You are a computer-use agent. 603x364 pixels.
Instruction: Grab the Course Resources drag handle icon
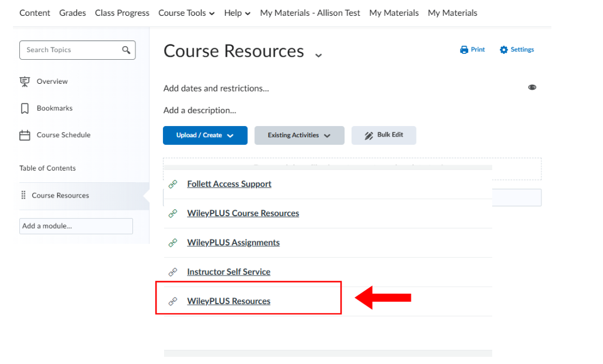point(23,195)
